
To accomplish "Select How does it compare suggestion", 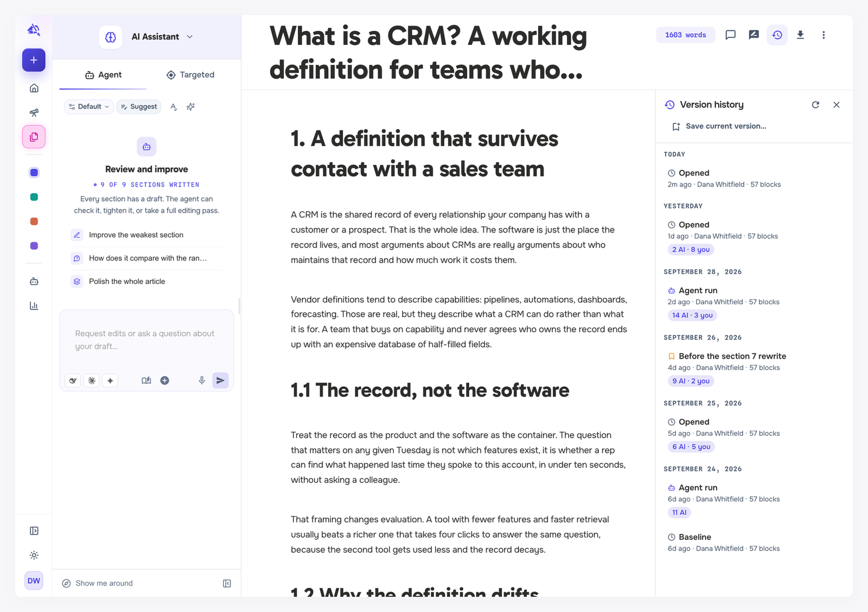I will click(x=146, y=258).
